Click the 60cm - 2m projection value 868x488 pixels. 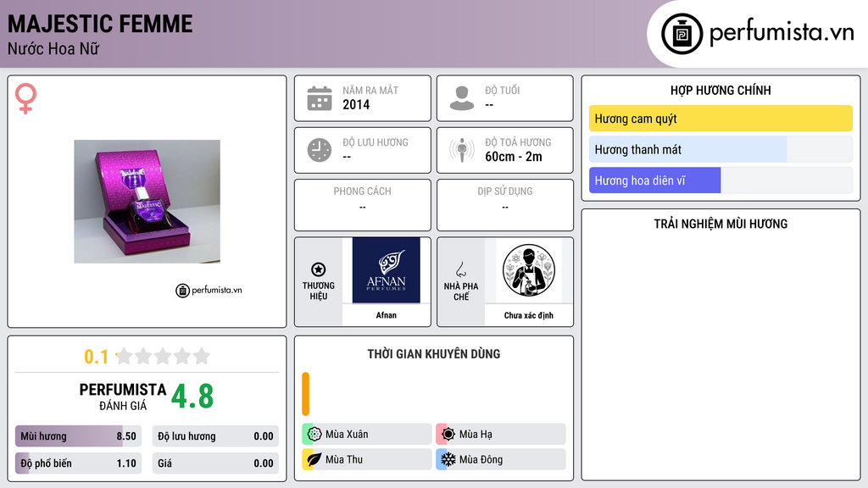coord(514,157)
